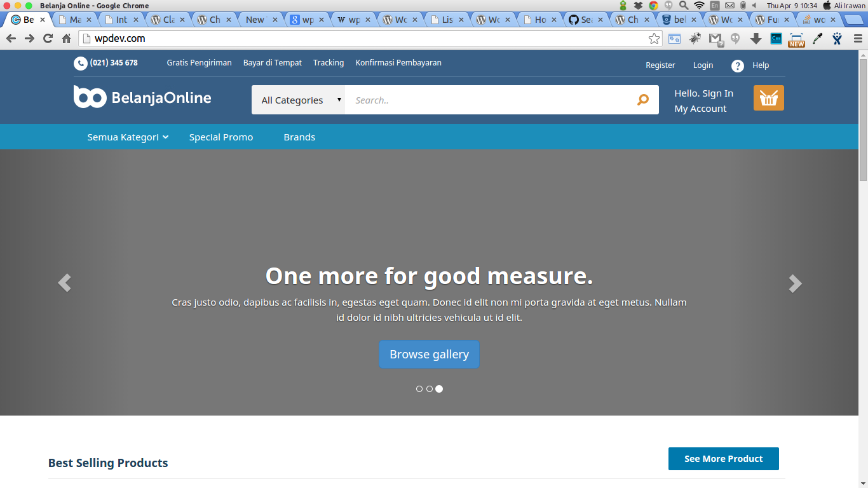Click the Dropbox icon in menu bar
Image resolution: width=868 pixels, height=488 pixels.
638,5
